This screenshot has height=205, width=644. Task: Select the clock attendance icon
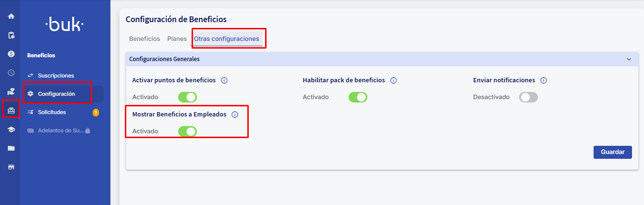pos(11,73)
